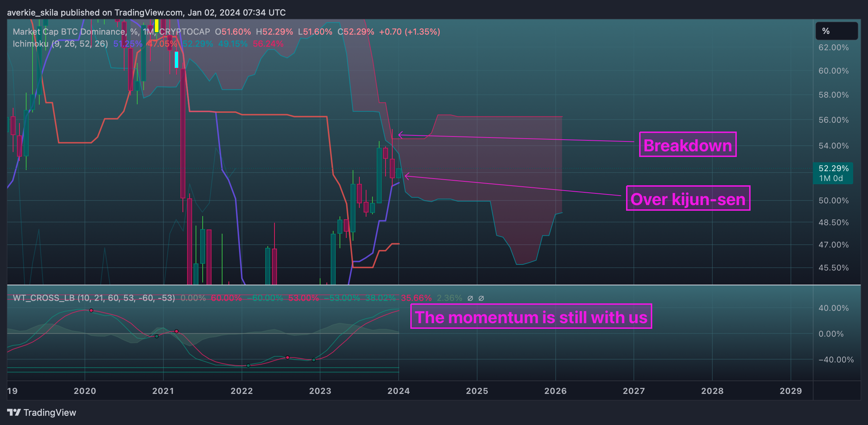The height and width of the screenshot is (425, 868).
Task: Click the 48.50% price axis label
Action: tap(833, 222)
